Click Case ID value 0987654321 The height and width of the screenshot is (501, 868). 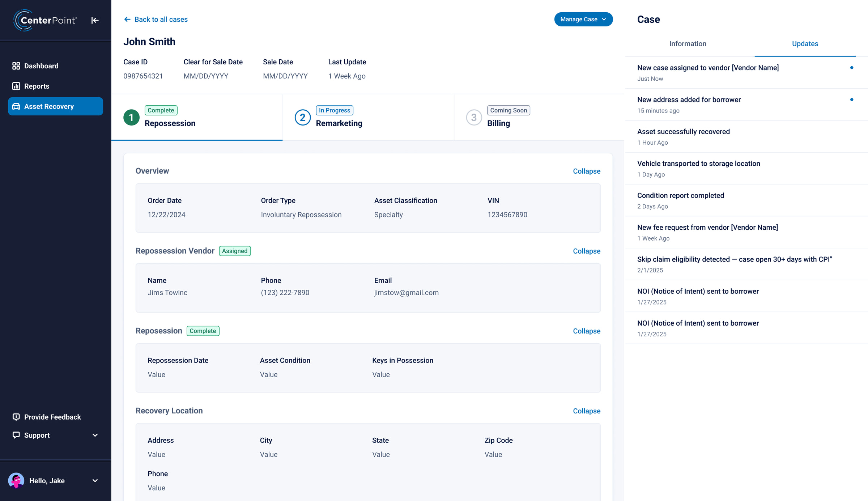[143, 76]
